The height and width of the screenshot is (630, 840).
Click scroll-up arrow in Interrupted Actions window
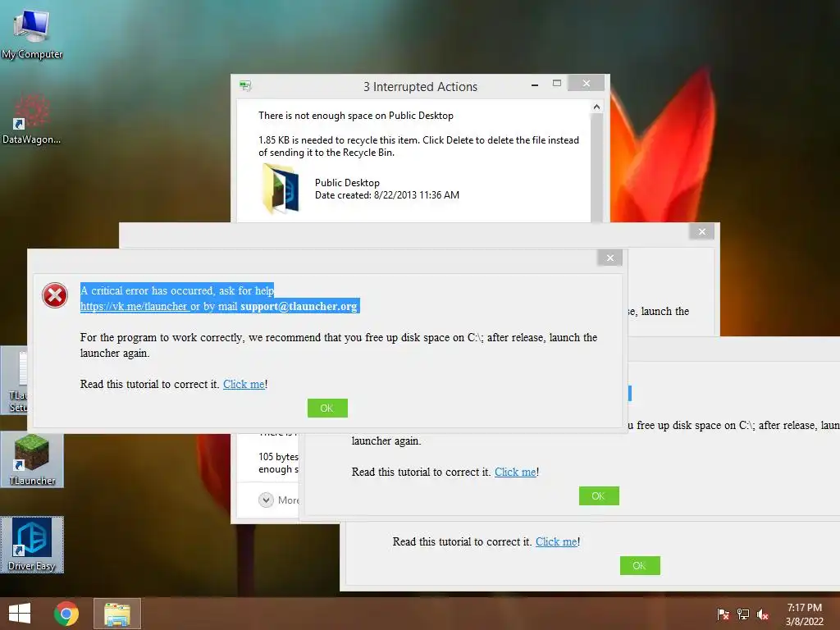pyautogui.click(x=597, y=107)
